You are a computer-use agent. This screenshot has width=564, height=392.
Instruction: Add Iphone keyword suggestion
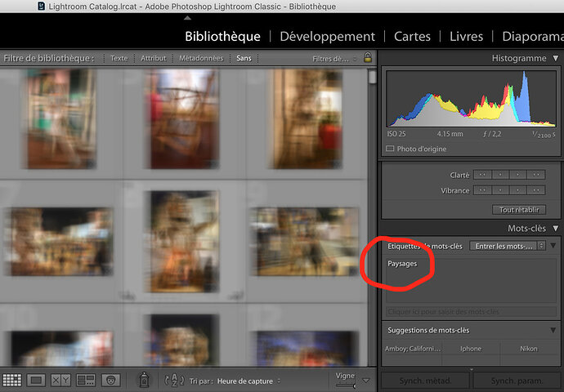click(471, 349)
